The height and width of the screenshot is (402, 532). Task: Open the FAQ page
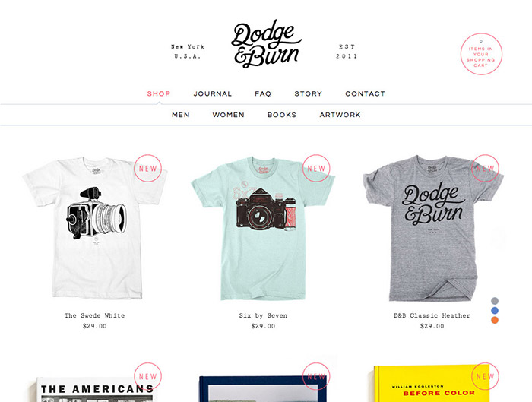[x=263, y=93]
